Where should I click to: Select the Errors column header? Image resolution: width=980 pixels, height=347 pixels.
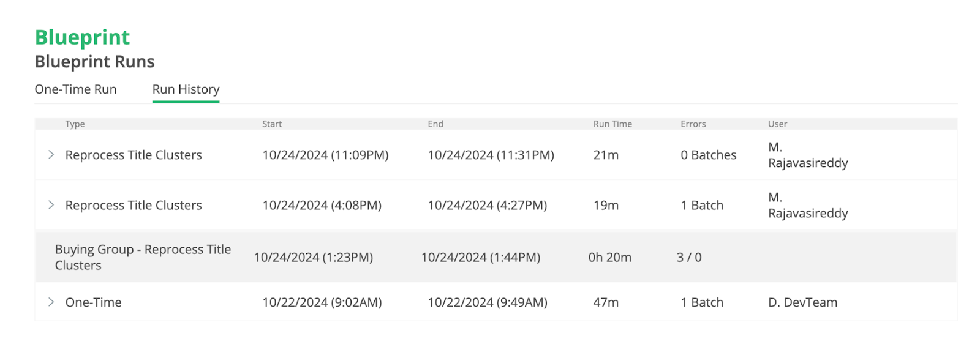[x=693, y=124]
